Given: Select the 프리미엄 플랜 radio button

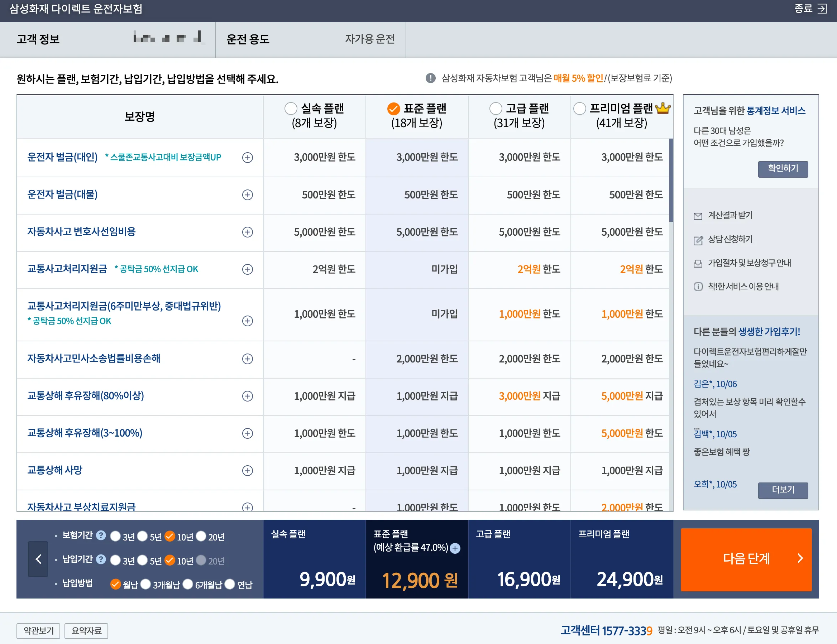Looking at the screenshot, I should click(579, 109).
